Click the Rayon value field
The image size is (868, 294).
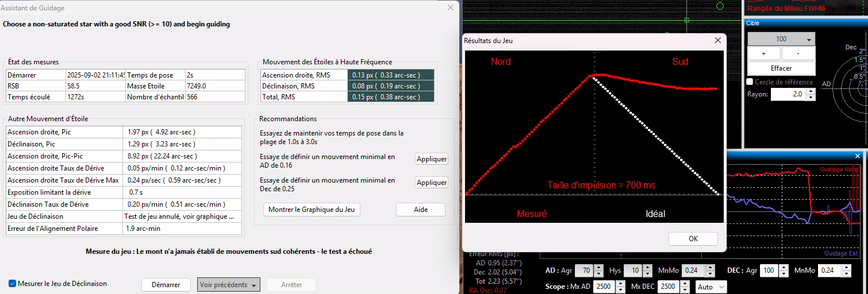click(x=788, y=94)
